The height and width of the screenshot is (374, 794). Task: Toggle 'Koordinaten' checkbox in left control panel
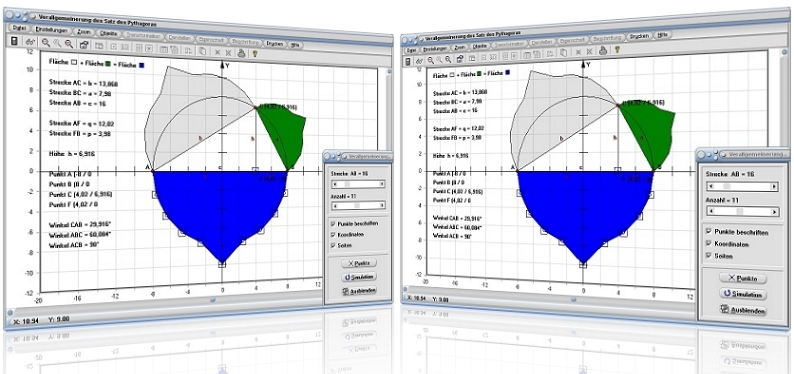[332, 234]
